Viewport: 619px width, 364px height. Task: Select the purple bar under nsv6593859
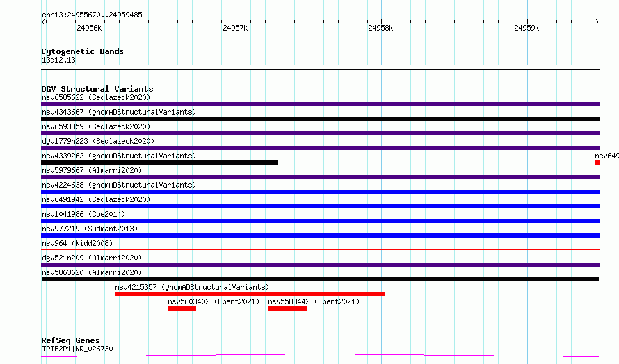click(x=320, y=133)
